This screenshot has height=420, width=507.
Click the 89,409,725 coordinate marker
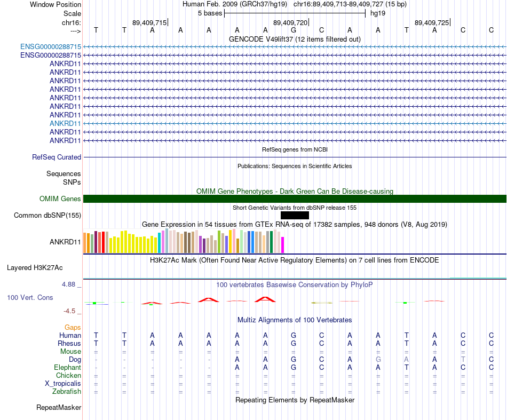tap(432, 22)
